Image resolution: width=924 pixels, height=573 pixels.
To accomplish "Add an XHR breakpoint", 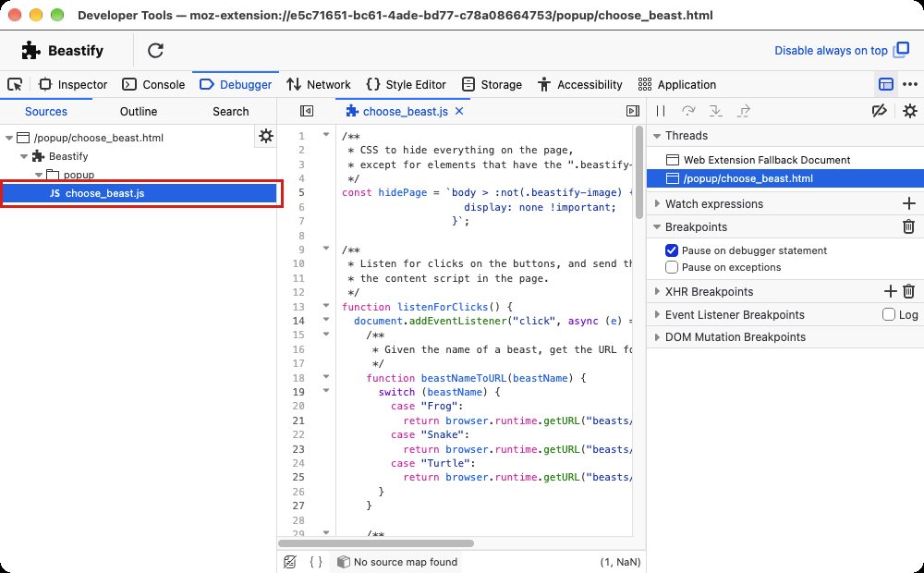I will click(x=891, y=291).
